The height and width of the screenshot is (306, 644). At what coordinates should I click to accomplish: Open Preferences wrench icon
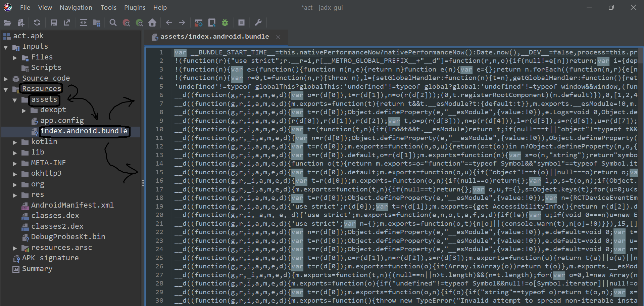click(x=258, y=23)
